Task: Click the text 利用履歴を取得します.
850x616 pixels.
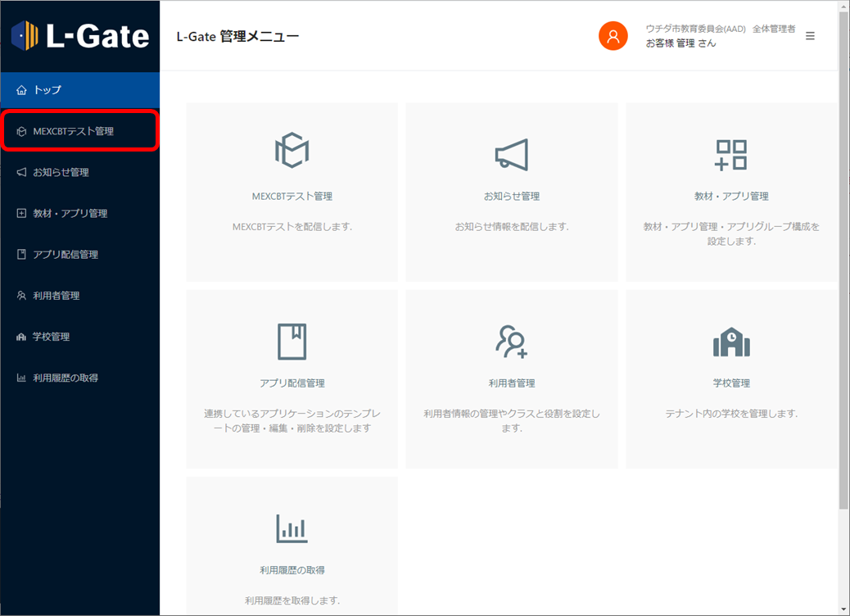Action: pos(292,600)
